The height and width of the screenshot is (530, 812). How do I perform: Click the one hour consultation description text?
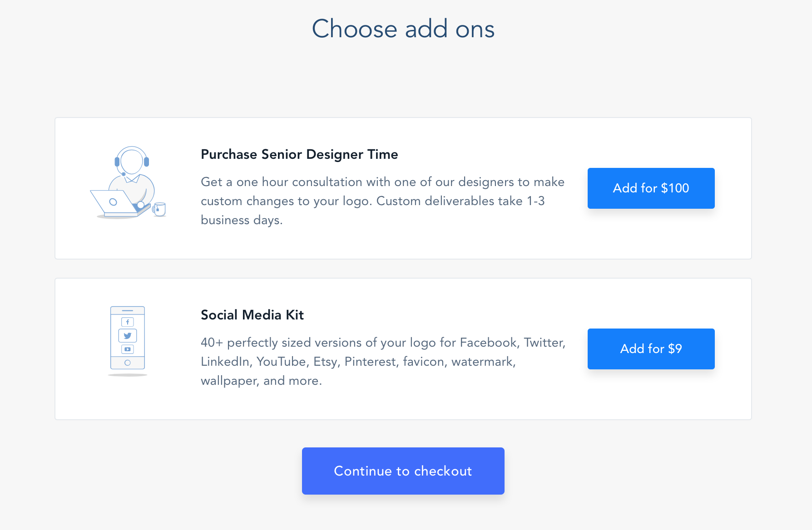pyautogui.click(x=382, y=201)
